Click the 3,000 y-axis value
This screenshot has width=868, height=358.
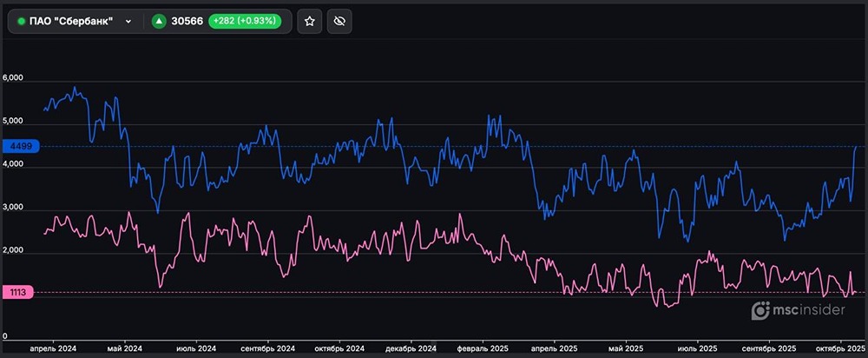13,209
